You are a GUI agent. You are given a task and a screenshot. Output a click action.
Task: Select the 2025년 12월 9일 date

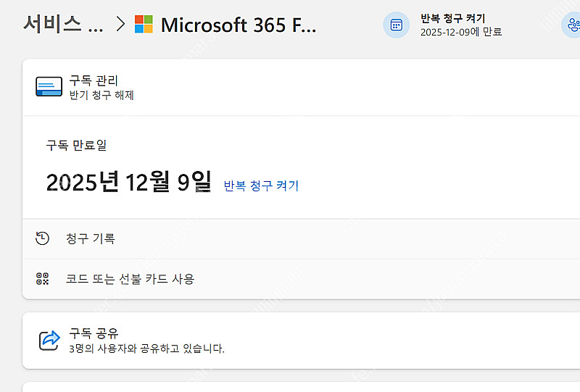pos(129,182)
